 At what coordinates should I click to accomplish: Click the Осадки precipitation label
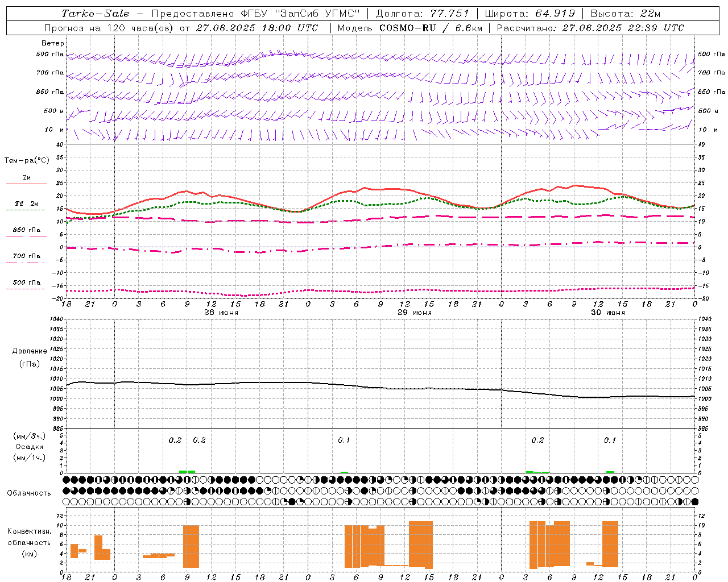[30, 447]
